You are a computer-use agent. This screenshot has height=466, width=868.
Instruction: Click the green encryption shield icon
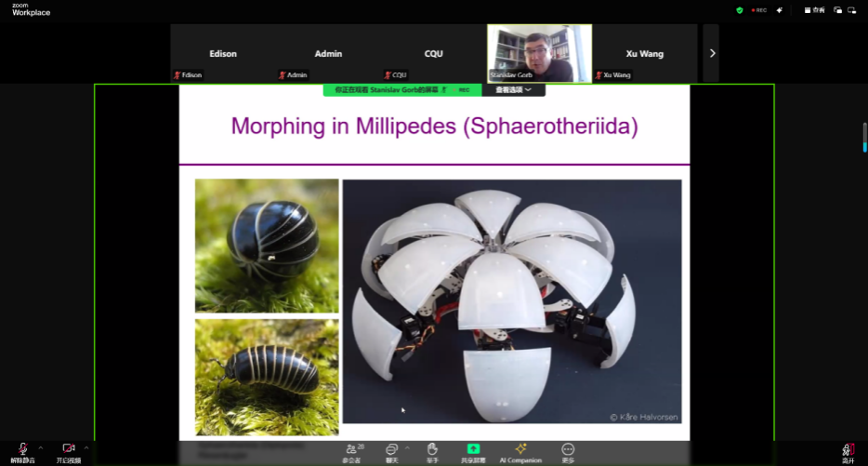740,10
